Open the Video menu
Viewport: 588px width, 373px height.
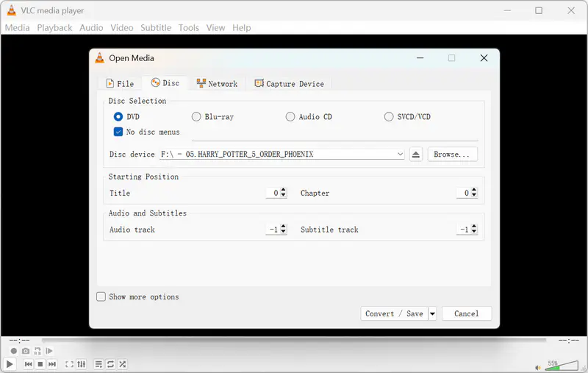(121, 28)
